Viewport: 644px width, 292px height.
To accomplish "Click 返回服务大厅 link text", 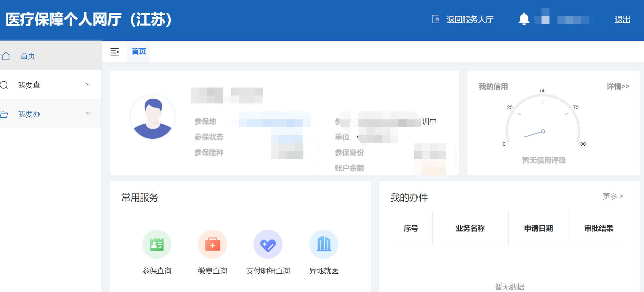I will pos(470,20).
